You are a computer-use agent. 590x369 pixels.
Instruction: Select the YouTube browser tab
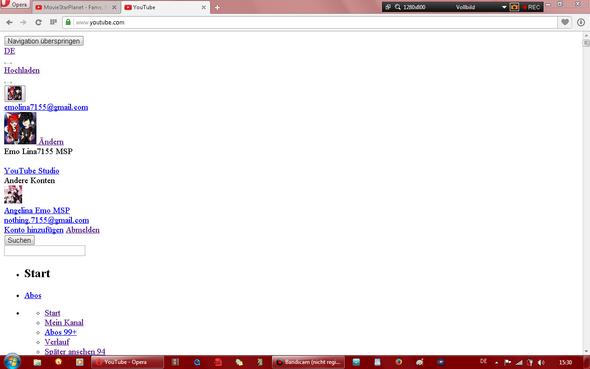tap(166, 7)
